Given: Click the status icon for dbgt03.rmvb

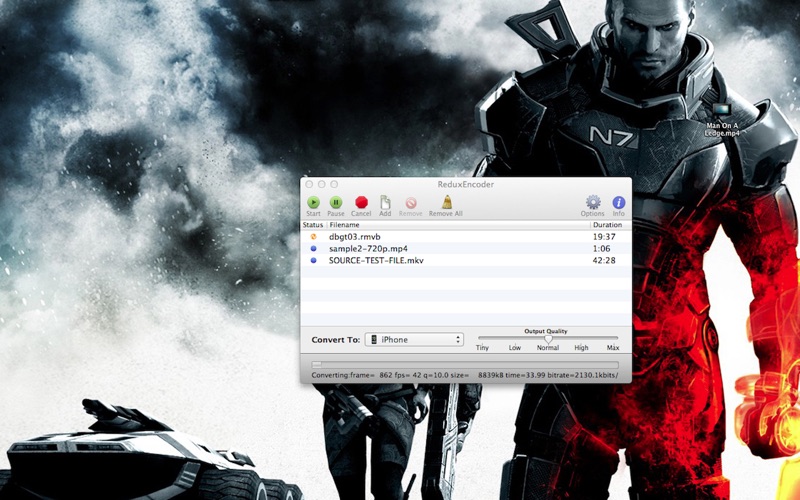Looking at the screenshot, I should tap(313, 237).
